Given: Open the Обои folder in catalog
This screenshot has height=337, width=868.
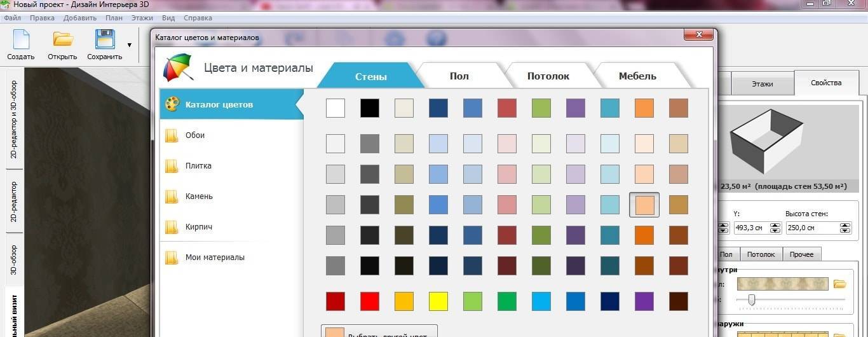Looking at the screenshot, I should pos(194,135).
